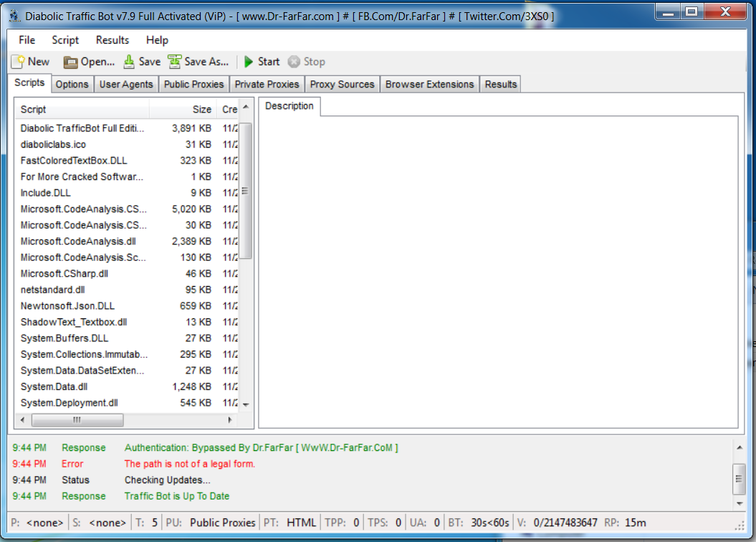Switch to the User Agents tab
Image resolution: width=756 pixels, height=542 pixels.
126,84
